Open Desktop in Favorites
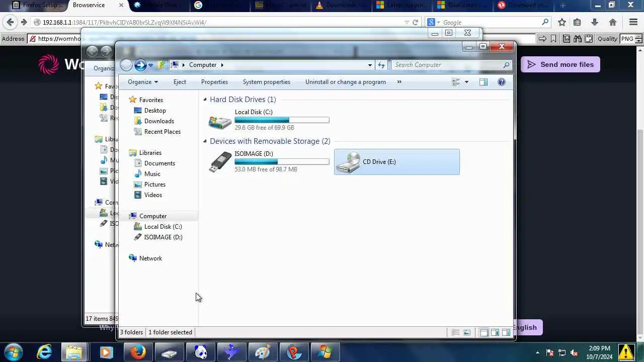 (x=155, y=111)
